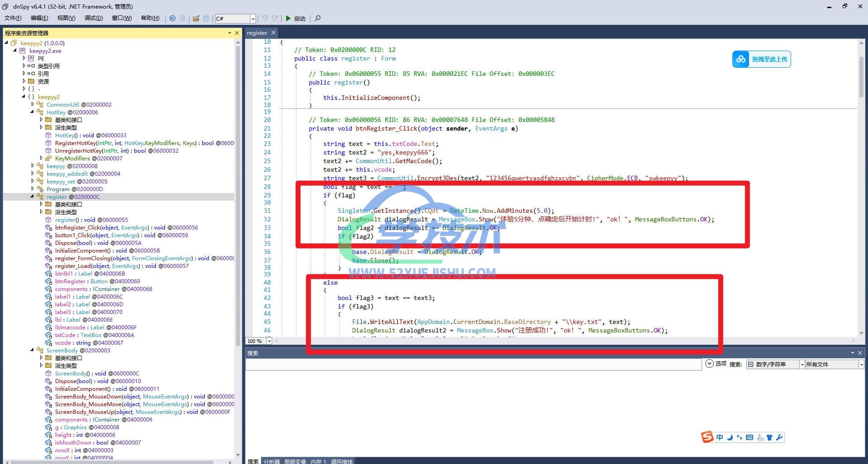Open the View menu
The image size is (868, 464).
[x=66, y=18]
